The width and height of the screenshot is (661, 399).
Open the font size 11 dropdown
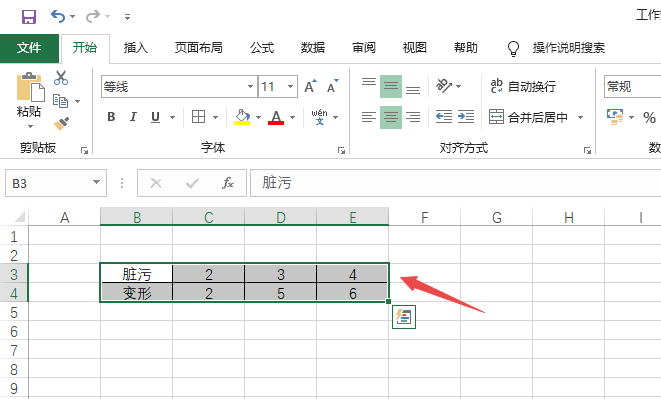point(290,86)
